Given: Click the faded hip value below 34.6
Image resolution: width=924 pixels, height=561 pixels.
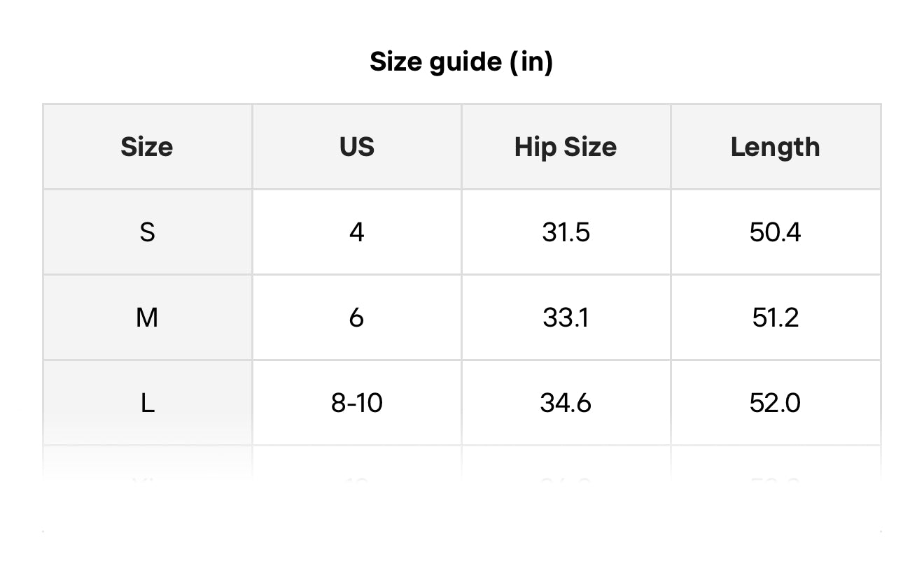Looking at the screenshot, I should [566, 481].
